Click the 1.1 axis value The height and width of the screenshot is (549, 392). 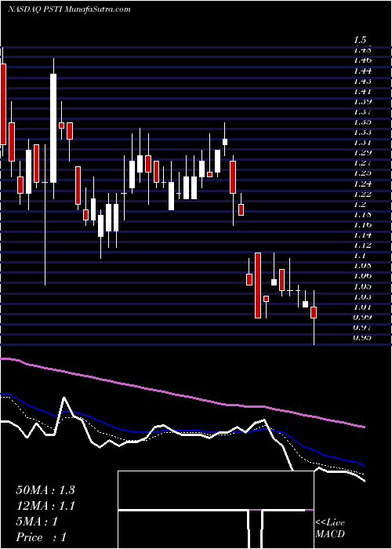pyautogui.click(x=360, y=255)
